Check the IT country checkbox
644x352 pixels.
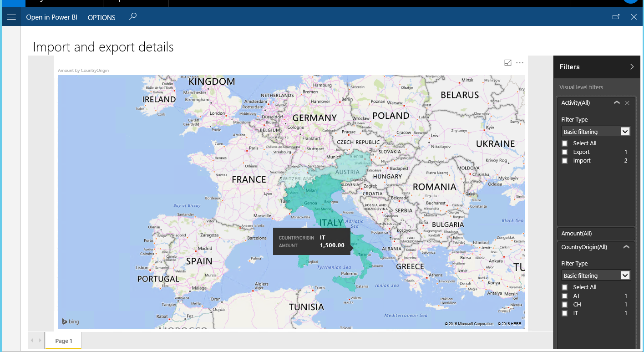click(565, 313)
